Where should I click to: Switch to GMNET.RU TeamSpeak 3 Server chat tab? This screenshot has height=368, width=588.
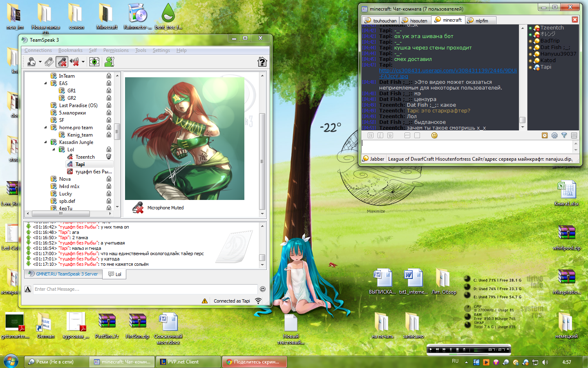pos(63,274)
